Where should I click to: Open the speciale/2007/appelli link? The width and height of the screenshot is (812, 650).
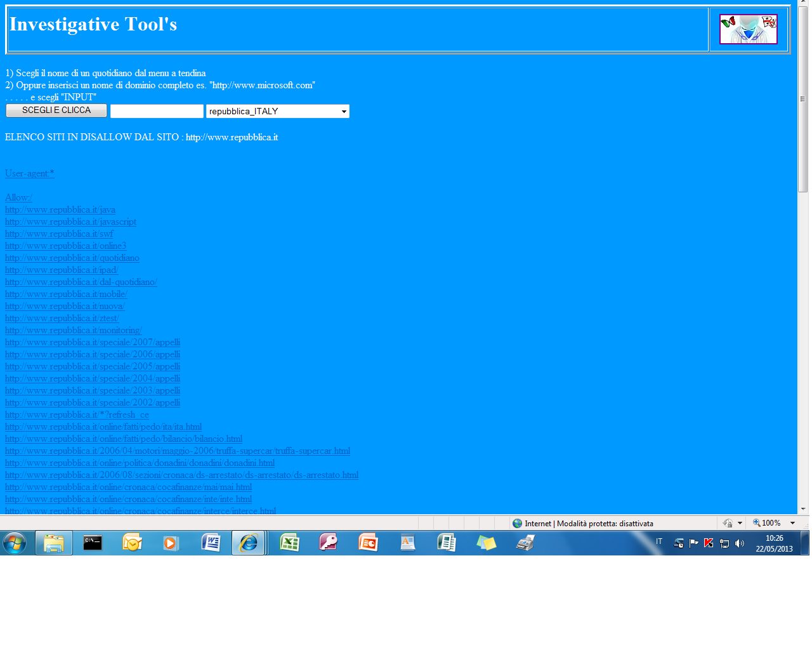pyautogui.click(x=93, y=342)
